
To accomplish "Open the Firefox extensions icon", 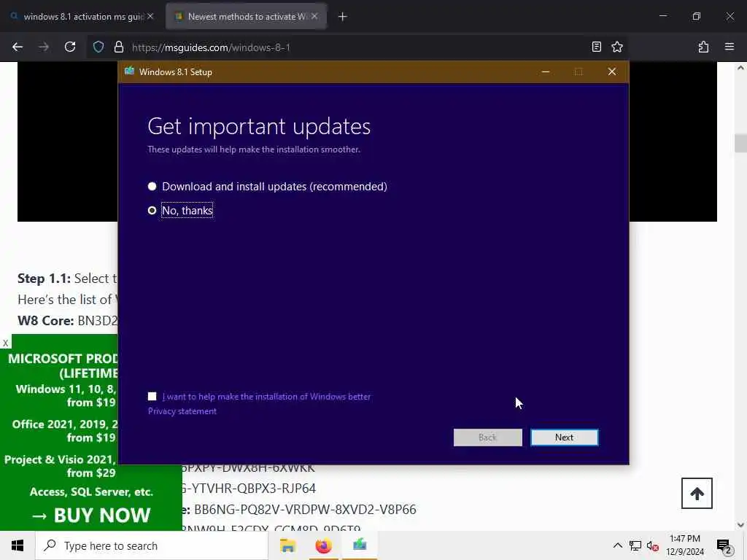I will pos(703,47).
